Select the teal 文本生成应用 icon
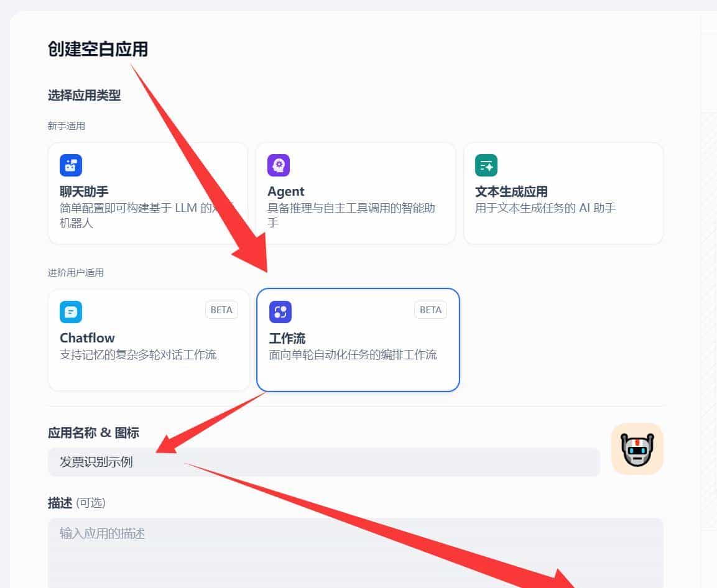Viewport: 717px width, 588px height. point(486,165)
